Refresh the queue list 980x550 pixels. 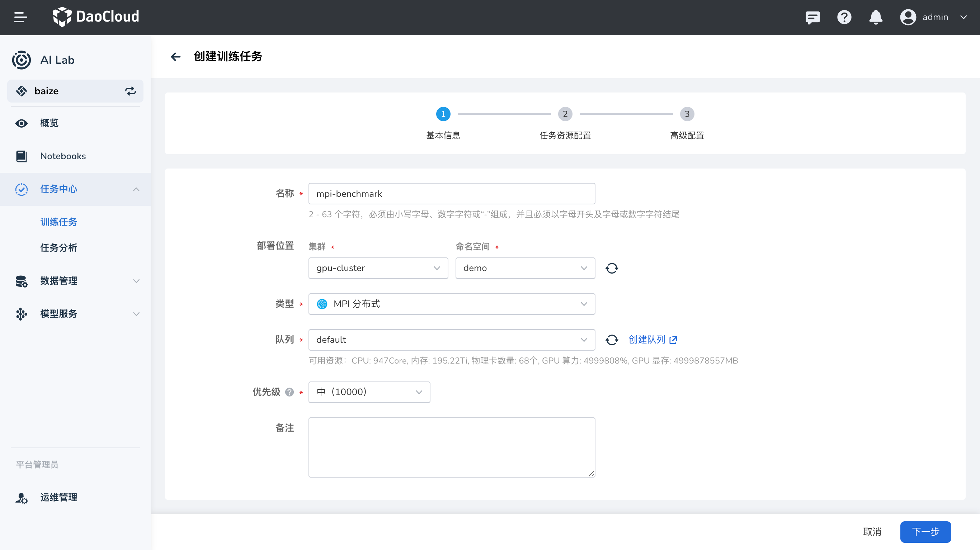[612, 340]
